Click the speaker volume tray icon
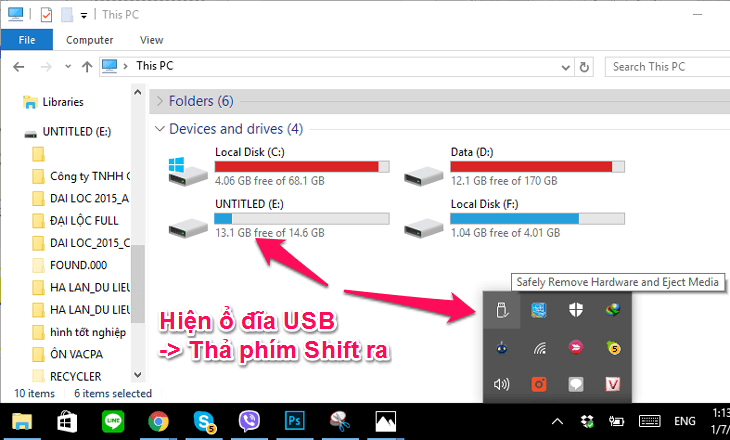 pos(501,385)
